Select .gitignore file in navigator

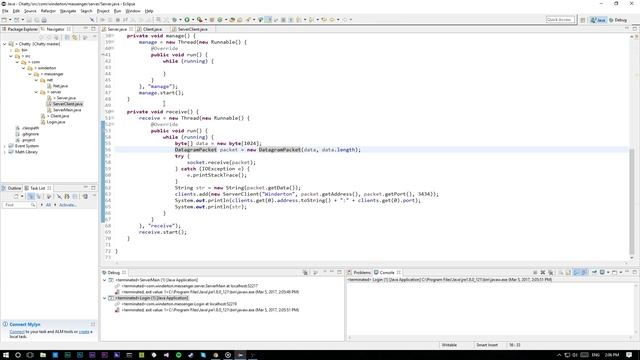pyautogui.click(x=27, y=134)
